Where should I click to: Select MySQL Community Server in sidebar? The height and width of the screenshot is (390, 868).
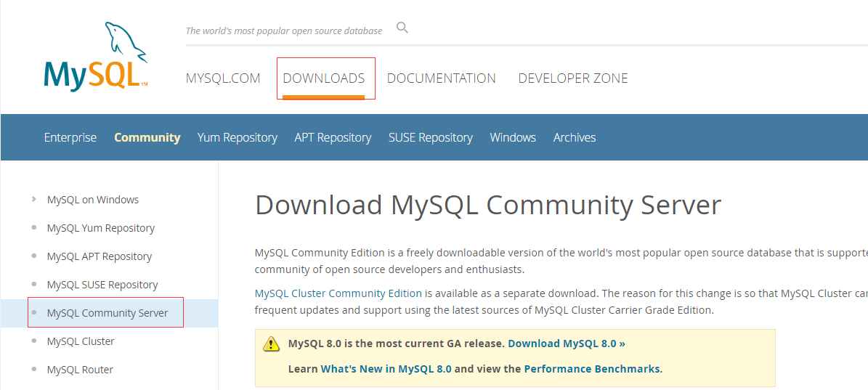coord(108,313)
